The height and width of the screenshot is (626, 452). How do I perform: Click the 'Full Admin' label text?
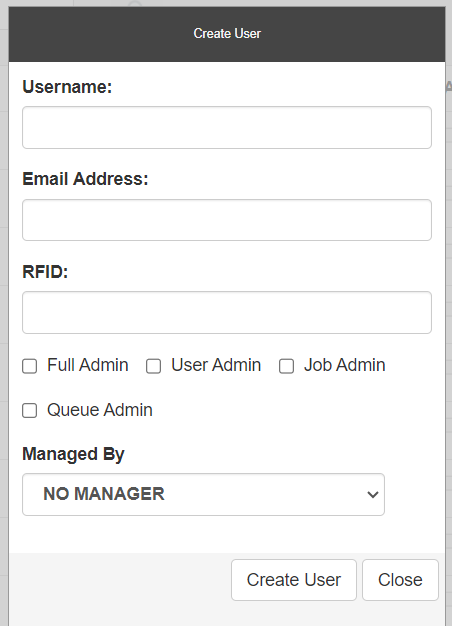(88, 365)
